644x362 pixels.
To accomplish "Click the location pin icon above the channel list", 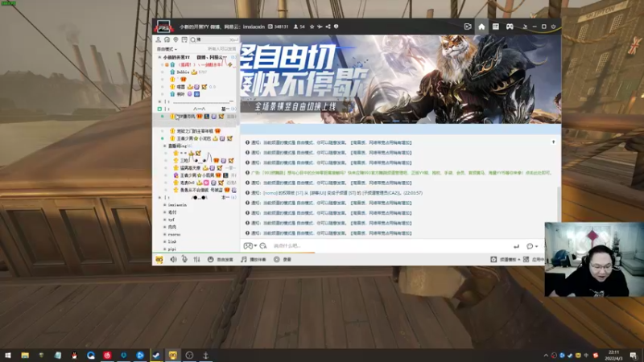I will [x=175, y=39].
